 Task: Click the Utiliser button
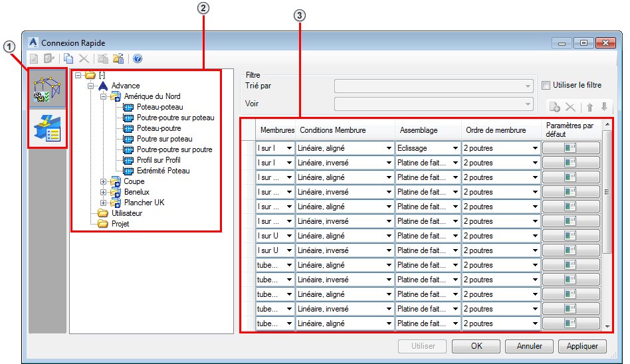tap(423, 346)
